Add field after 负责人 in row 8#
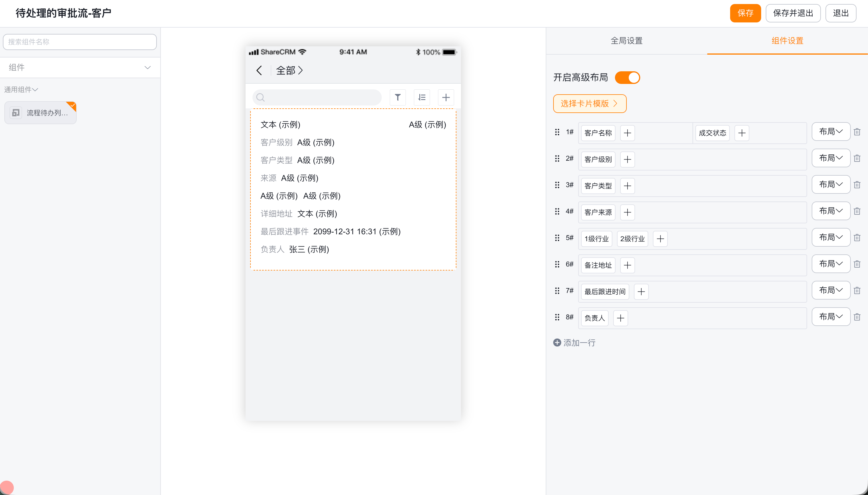Viewport: 868px width, 495px height. click(620, 318)
